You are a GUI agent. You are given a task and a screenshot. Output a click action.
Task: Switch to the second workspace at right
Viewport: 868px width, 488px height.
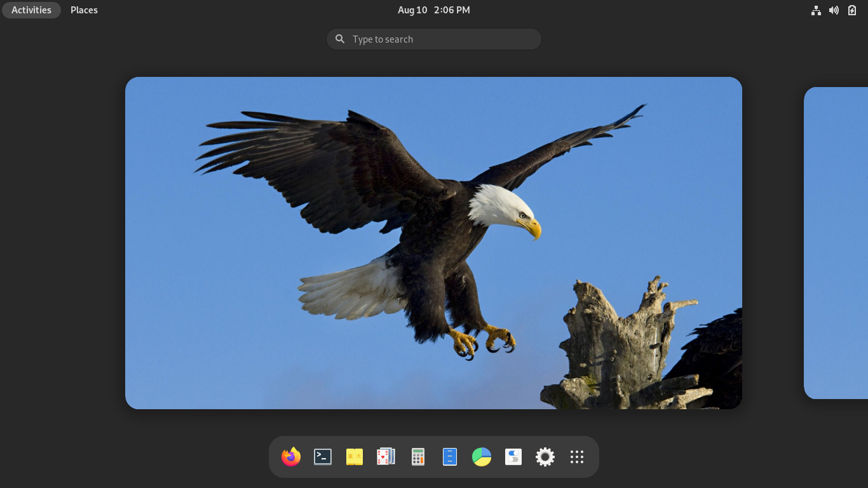click(x=836, y=243)
